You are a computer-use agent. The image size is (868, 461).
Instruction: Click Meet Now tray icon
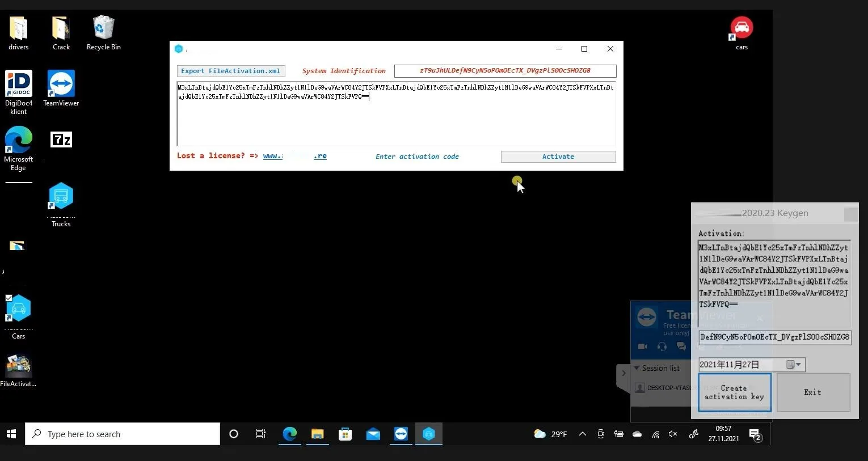pos(601,434)
